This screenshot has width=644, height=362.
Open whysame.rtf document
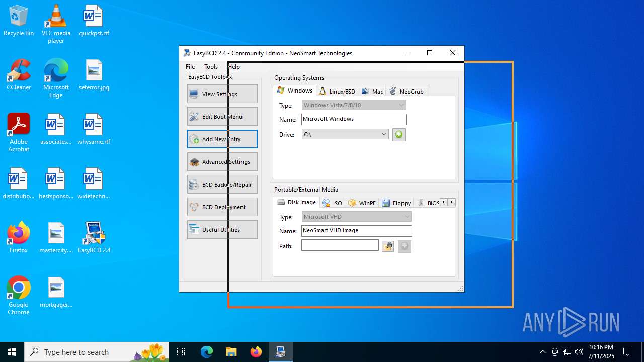pyautogui.click(x=94, y=130)
